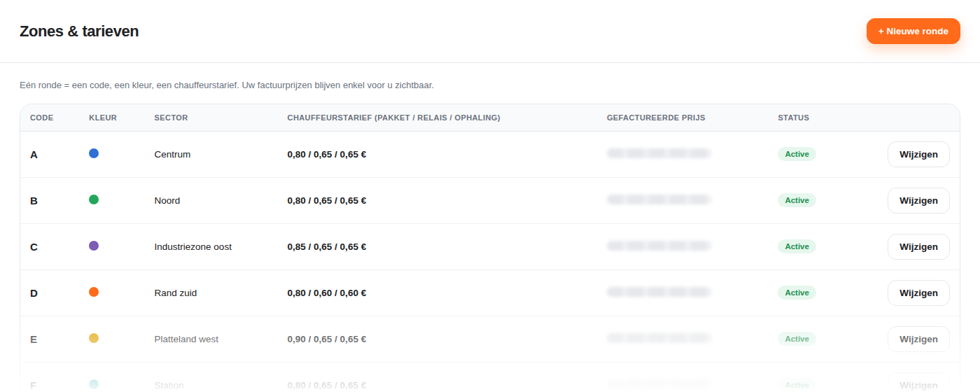Screen dimensions: 980x392
Task: Select the yellow color dot of Platteland west
Action: (94, 338)
